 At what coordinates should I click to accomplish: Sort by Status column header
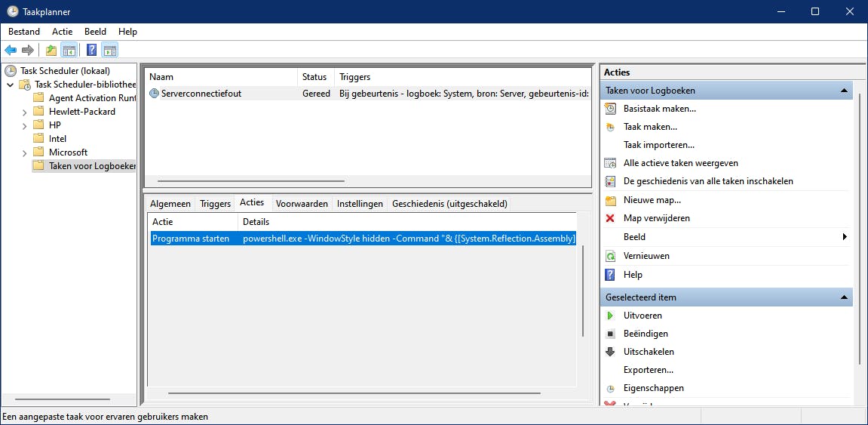click(x=316, y=77)
